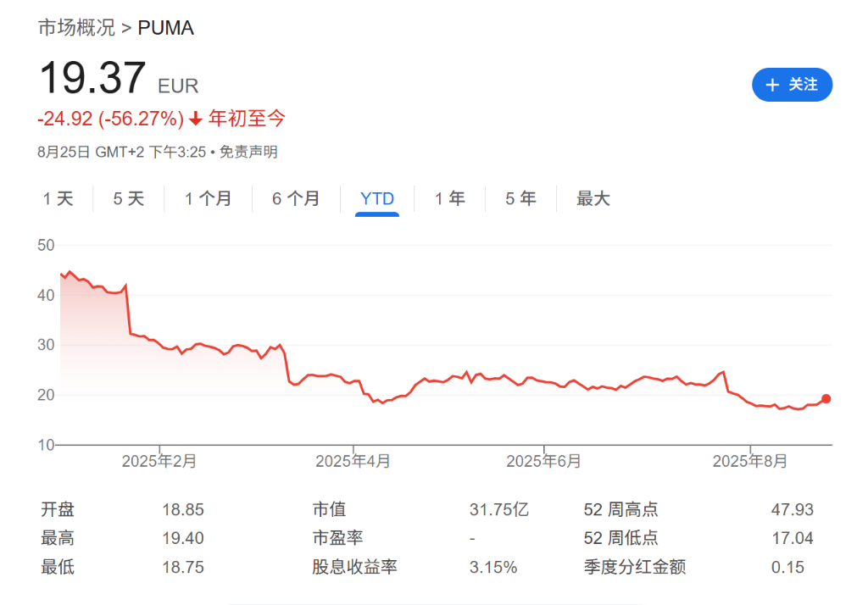Open the 市场概况 breadcrumb link
Viewport: 868px width, 605px height.
[76, 28]
